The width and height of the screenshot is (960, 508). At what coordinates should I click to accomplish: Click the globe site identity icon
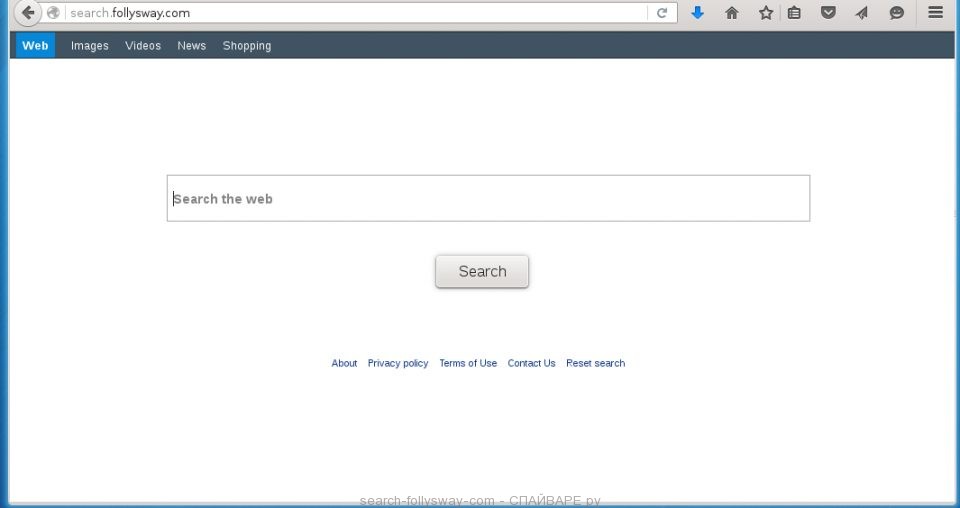[x=54, y=13]
